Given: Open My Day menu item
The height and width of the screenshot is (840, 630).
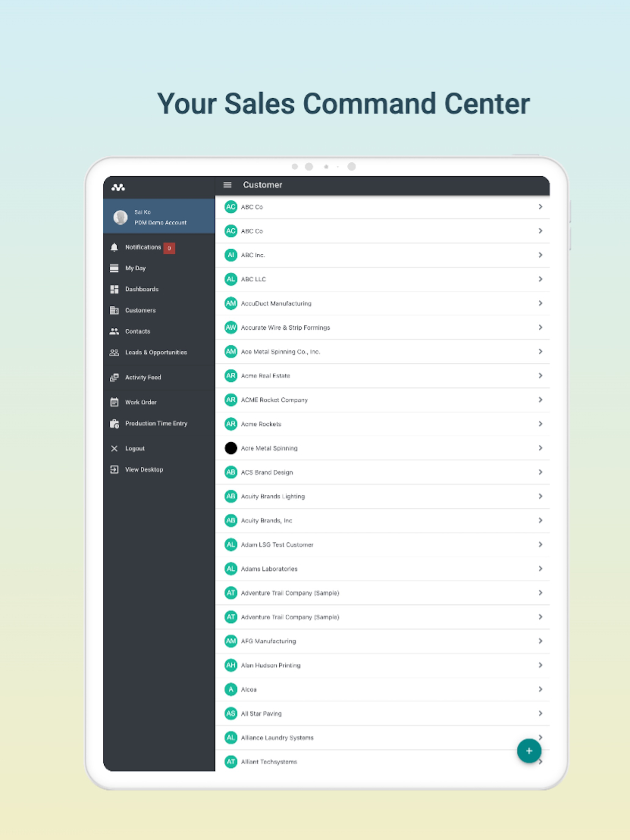Looking at the screenshot, I should [159, 268].
